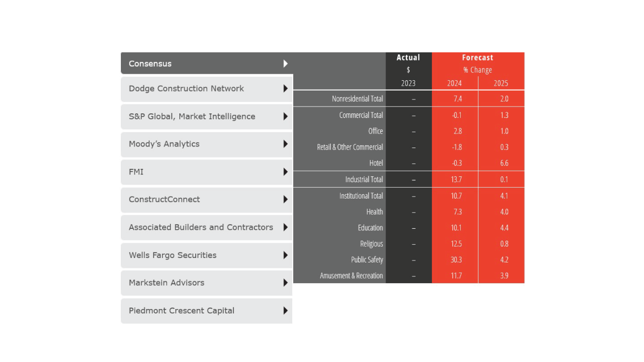Click the triangle icon beside Moody's Analytics
Screen dimensions: 644x362
tap(285, 144)
